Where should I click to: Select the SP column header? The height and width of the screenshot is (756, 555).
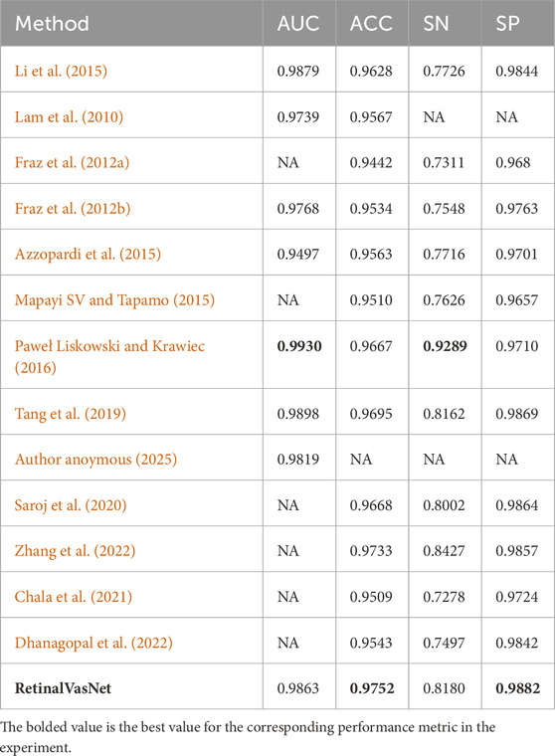tap(507, 23)
